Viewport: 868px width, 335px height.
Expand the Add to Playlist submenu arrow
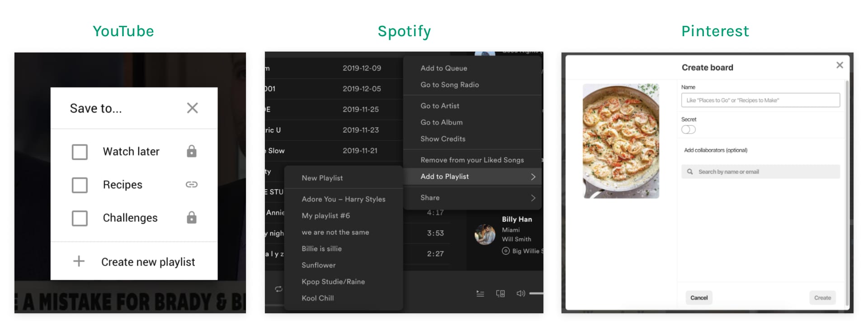[533, 177]
